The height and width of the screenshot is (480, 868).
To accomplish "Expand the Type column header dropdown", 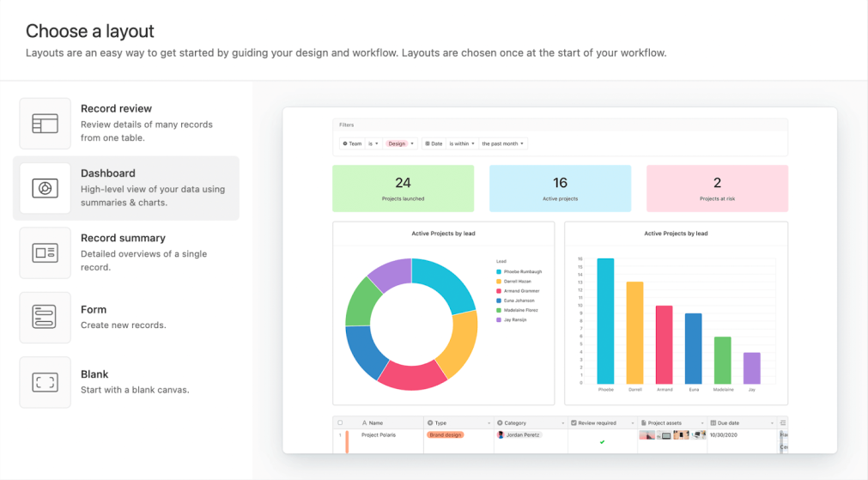I will (489, 422).
